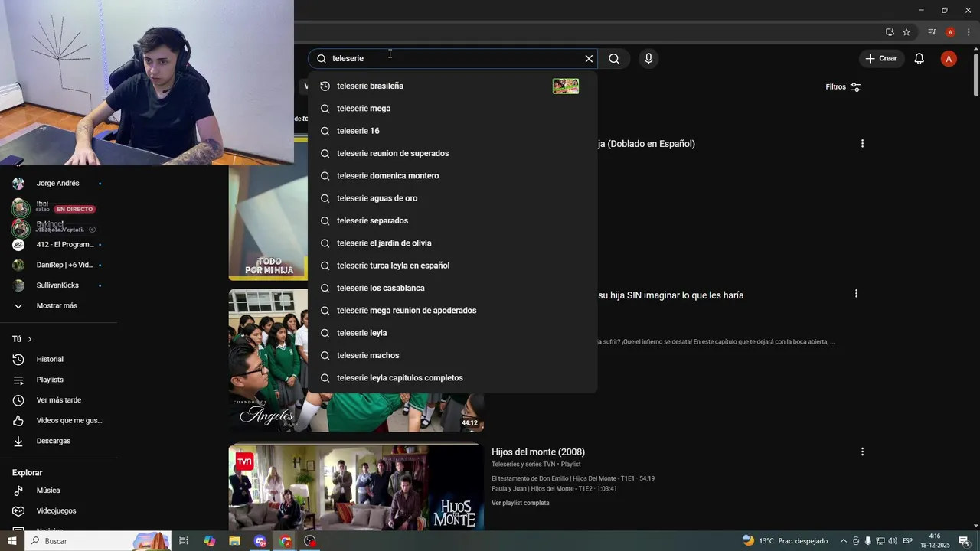Open SullivanKicks subscription channel

pos(58,285)
